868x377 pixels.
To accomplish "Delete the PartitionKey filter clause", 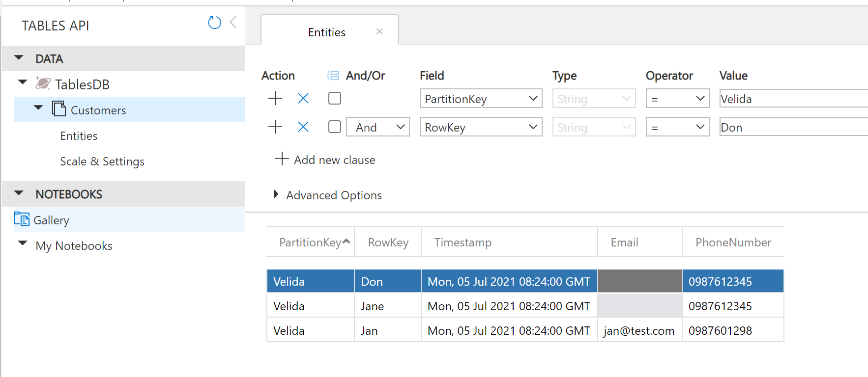I will 303,99.
